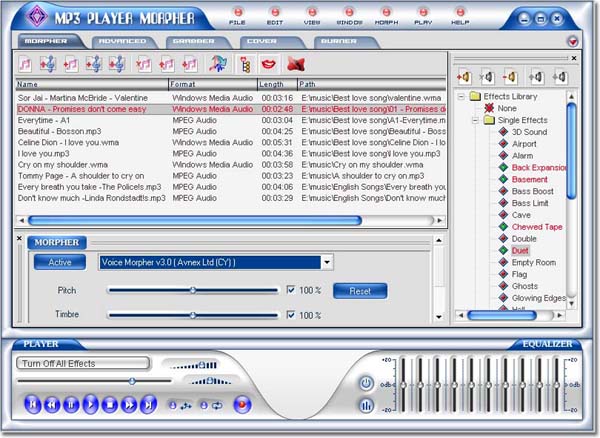This screenshot has width=600, height=438.
Task: Click the playlist horizontal scrollbar
Action: click(195, 220)
